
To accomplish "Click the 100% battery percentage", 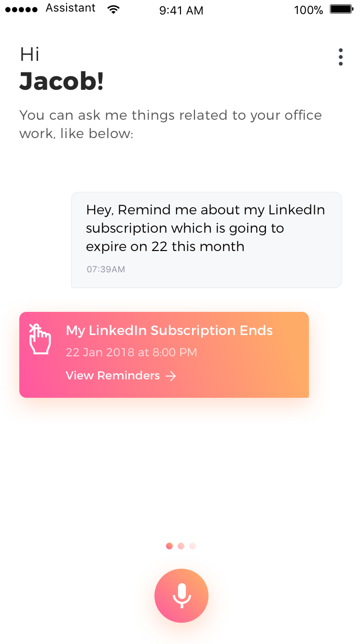I will [x=308, y=10].
